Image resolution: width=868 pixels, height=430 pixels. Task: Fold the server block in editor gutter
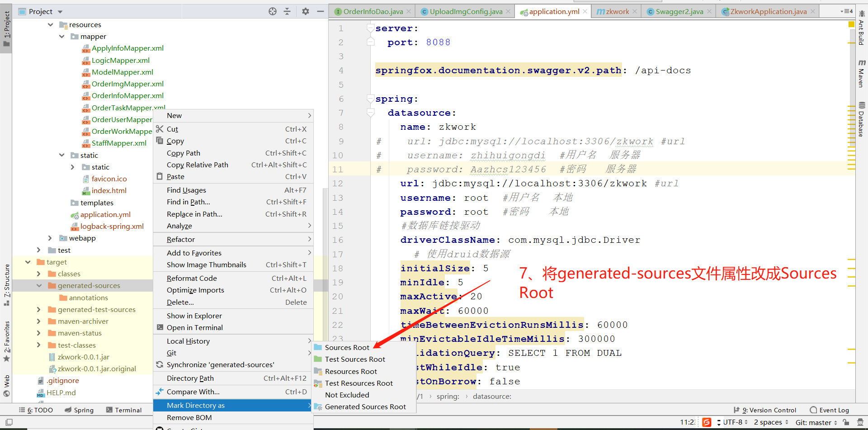point(371,28)
